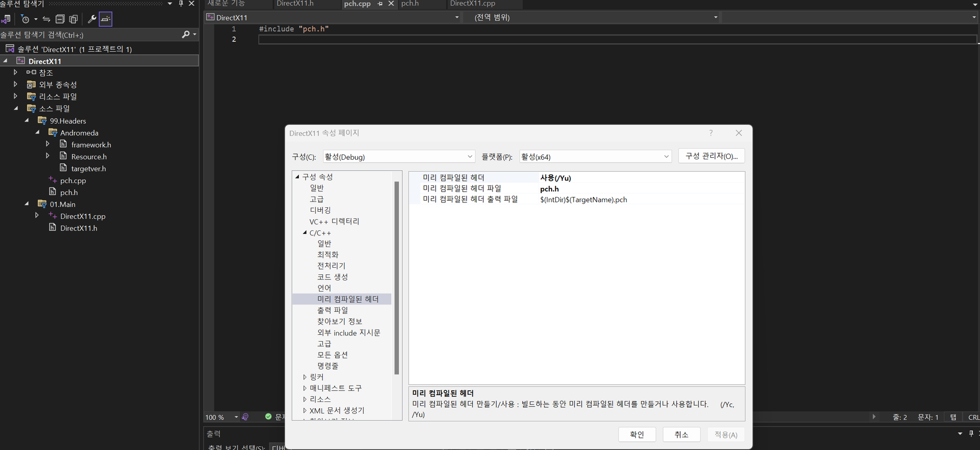Select the 01.Main filter folder icon
The height and width of the screenshot is (450, 980).
42,204
